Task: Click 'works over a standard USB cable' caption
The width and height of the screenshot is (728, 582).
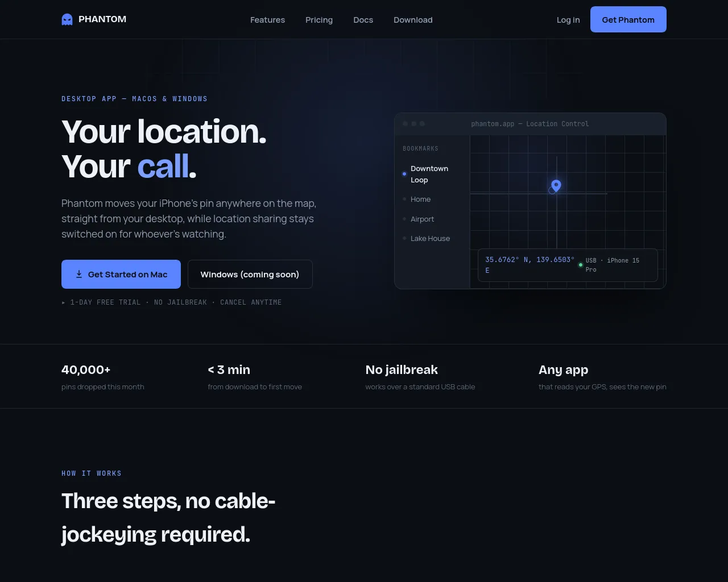Action: pyautogui.click(x=420, y=387)
